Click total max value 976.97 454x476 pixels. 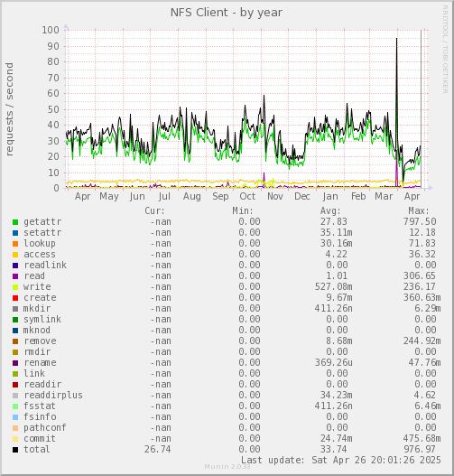point(420,449)
